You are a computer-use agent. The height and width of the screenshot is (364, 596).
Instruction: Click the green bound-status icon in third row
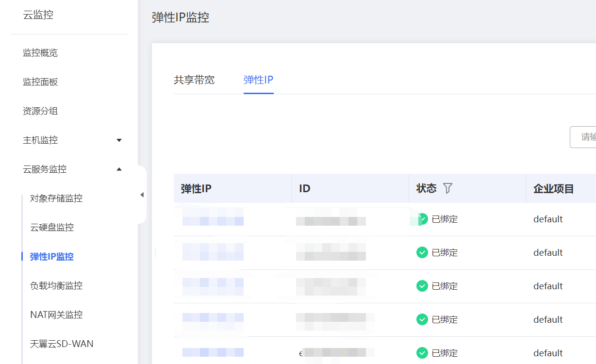tap(422, 286)
